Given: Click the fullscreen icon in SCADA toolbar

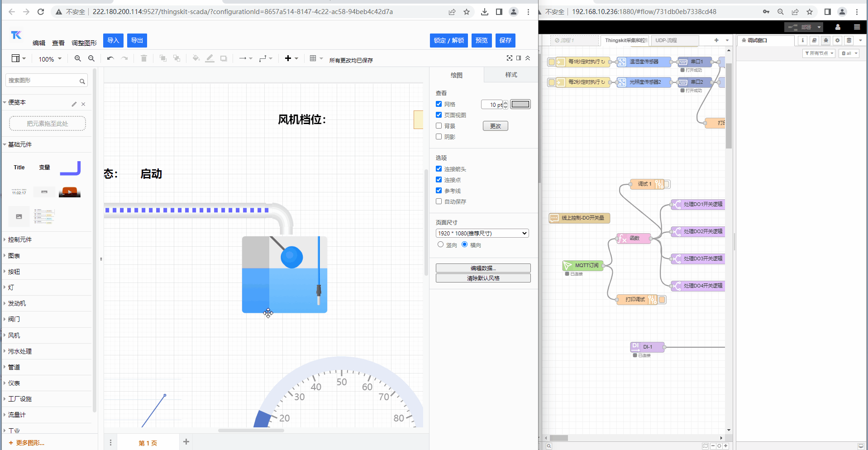Looking at the screenshot, I should 510,58.
